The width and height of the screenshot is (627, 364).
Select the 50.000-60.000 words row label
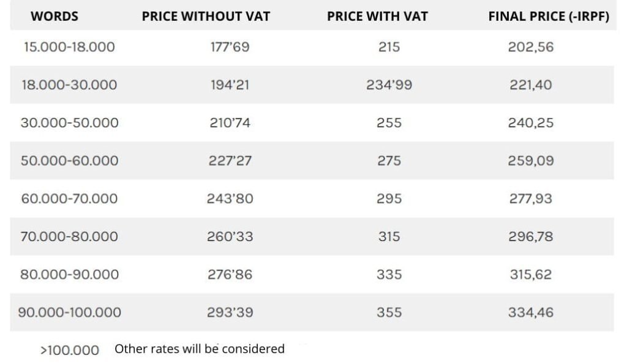[x=69, y=161]
